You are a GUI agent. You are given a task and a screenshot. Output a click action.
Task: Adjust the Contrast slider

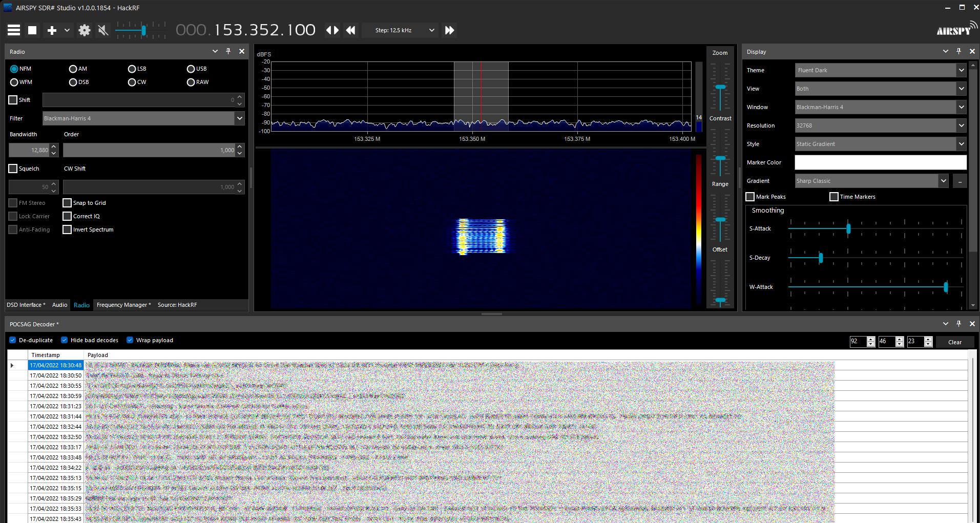[720, 158]
